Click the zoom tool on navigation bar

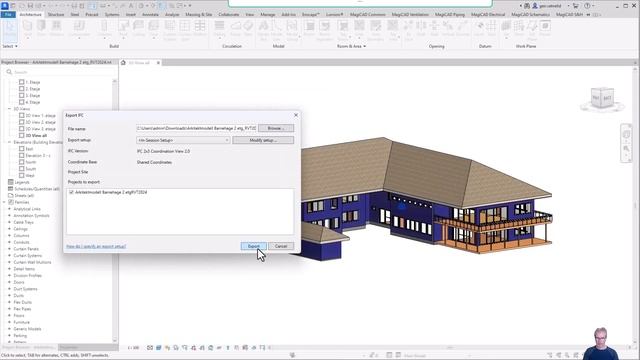coord(626,149)
